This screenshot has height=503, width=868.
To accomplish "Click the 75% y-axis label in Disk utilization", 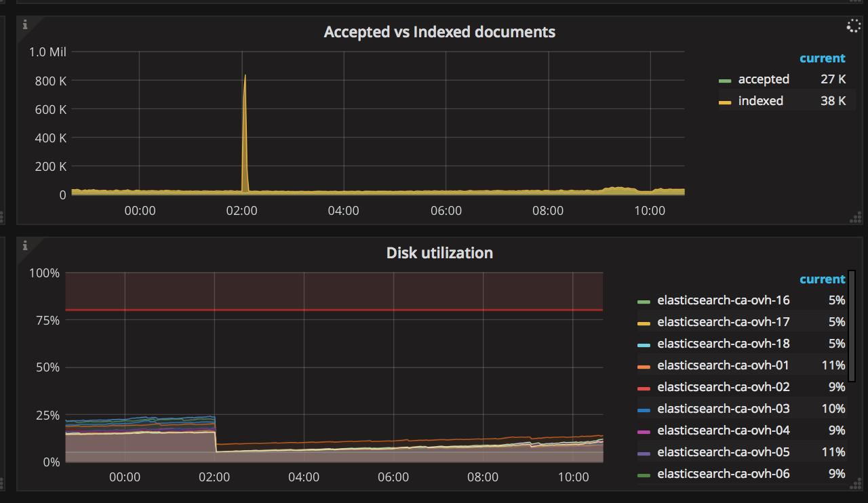I will (48, 320).
